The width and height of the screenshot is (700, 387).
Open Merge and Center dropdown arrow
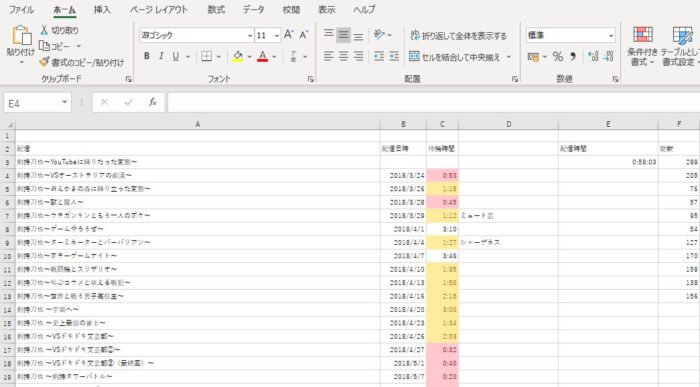[x=508, y=57]
